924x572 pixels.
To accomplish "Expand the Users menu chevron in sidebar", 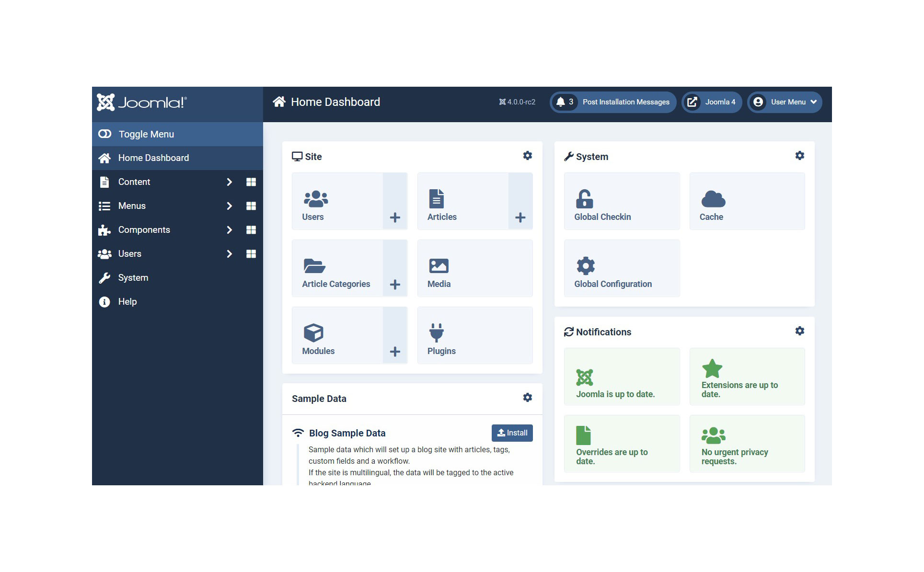I will point(229,254).
